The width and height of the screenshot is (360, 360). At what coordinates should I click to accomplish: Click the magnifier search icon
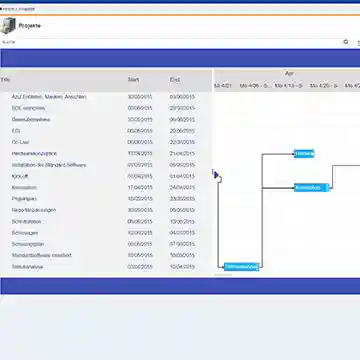(x=346, y=42)
